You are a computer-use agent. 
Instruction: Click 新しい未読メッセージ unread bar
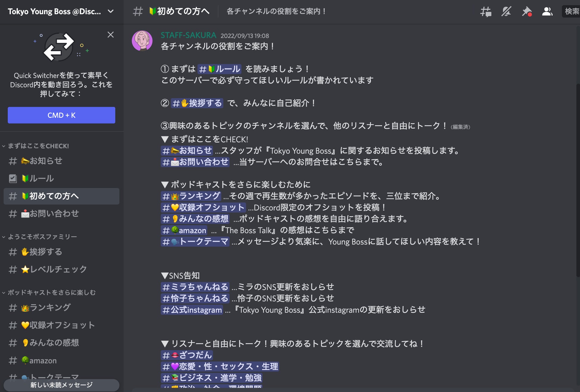(x=61, y=385)
